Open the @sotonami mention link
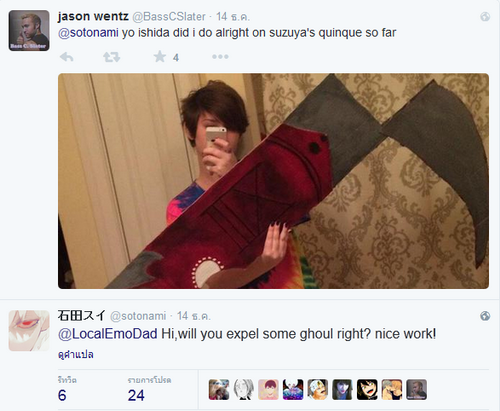The height and width of the screenshot is (411, 500). click(88, 33)
